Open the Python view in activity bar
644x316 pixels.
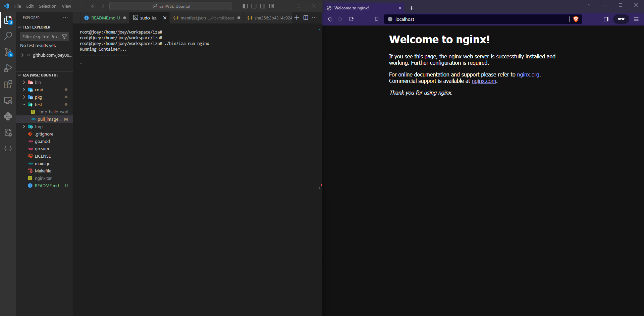pyautogui.click(x=8, y=116)
